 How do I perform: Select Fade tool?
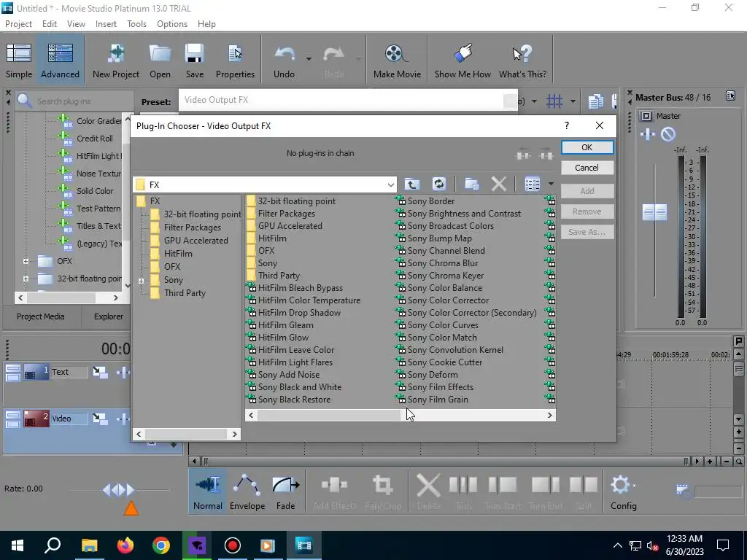(285, 493)
